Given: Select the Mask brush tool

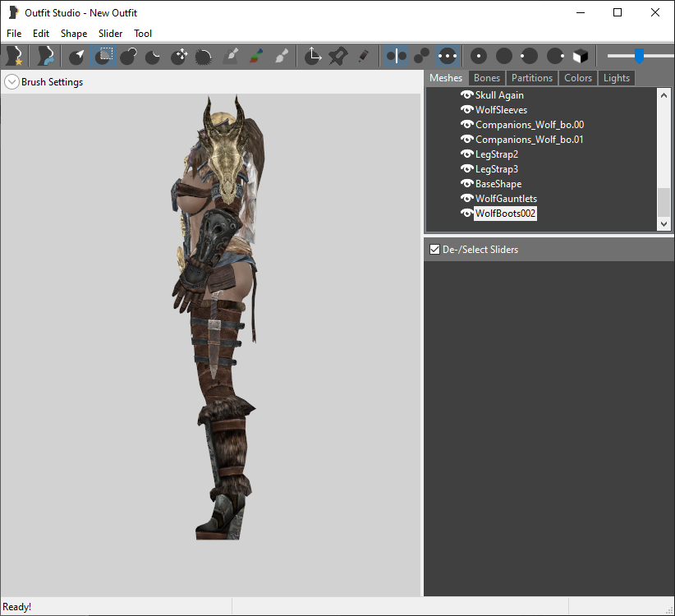Looking at the screenshot, I should 103,56.
